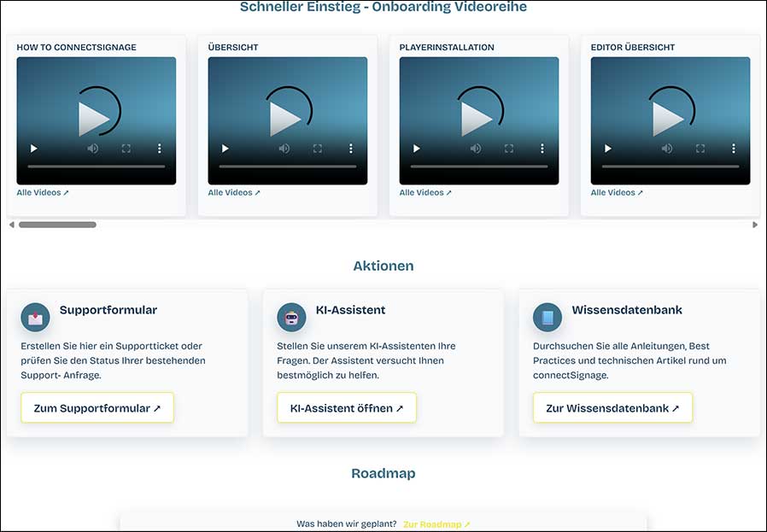Click the Wissensdatenbank book icon
This screenshot has height=532, width=767.
547,317
